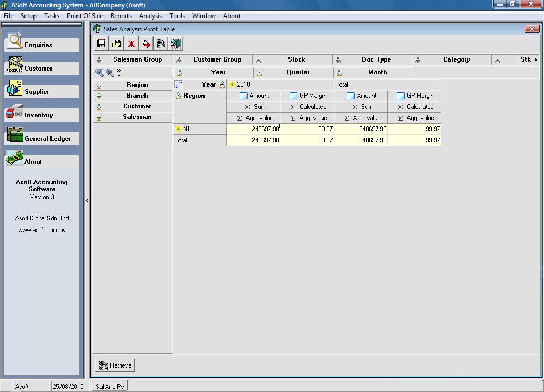Click GP Margin header under Total

point(414,96)
